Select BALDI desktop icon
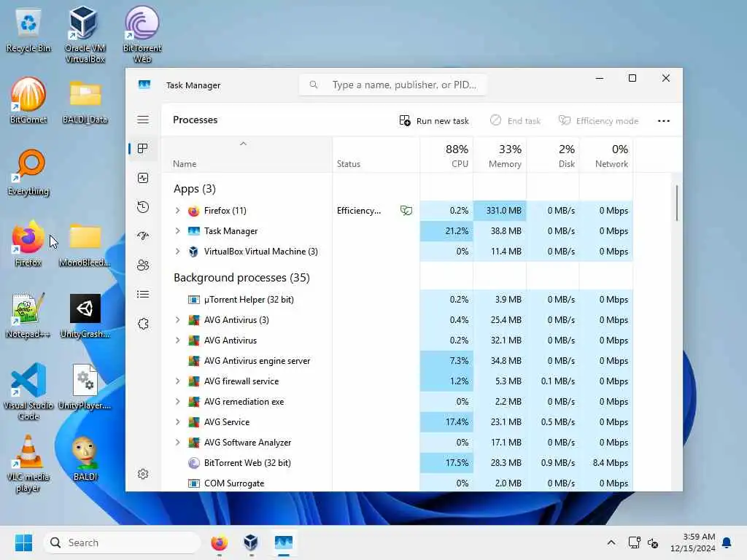Viewport: 747px width, 560px height. pyautogui.click(x=85, y=459)
